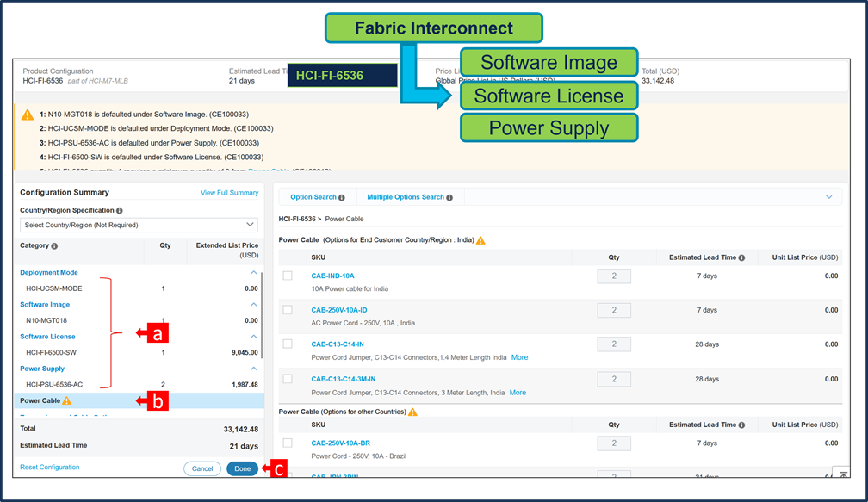Tick the CAB-IND-10A checkbox
The height and width of the screenshot is (502, 868).
tap(288, 276)
